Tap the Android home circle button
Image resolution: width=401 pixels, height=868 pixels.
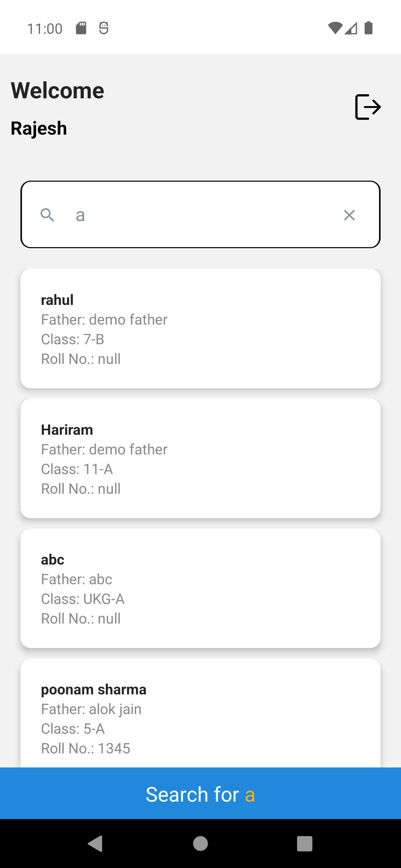click(x=200, y=844)
